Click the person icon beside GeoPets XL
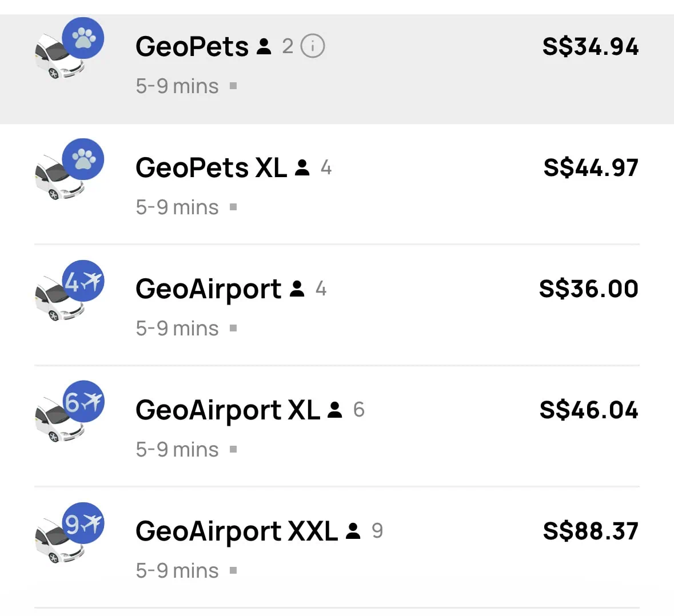674x616 pixels. [x=302, y=167]
